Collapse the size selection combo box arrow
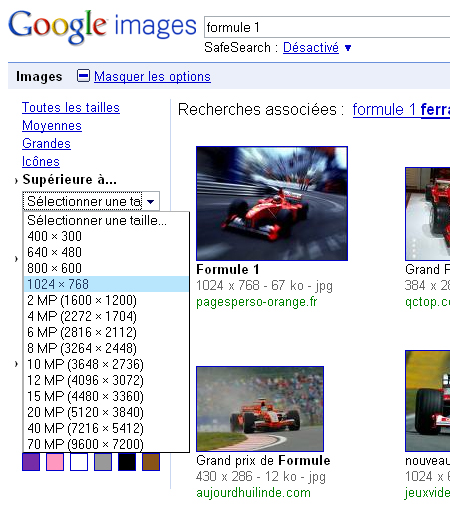This screenshot has height=526, width=450. [x=151, y=201]
